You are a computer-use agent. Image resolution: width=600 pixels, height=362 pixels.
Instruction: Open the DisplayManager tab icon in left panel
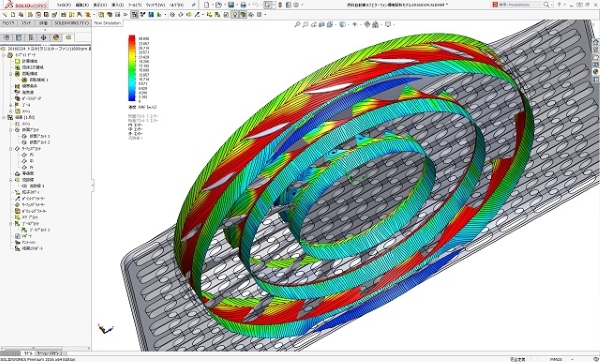pos(56,38)
